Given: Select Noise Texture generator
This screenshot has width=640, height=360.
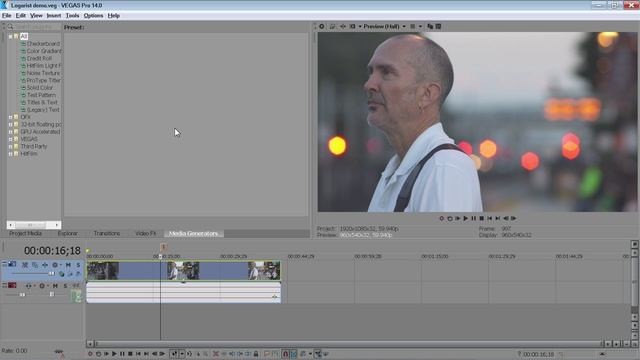Looking at the screenshot, I should (43, 73).
